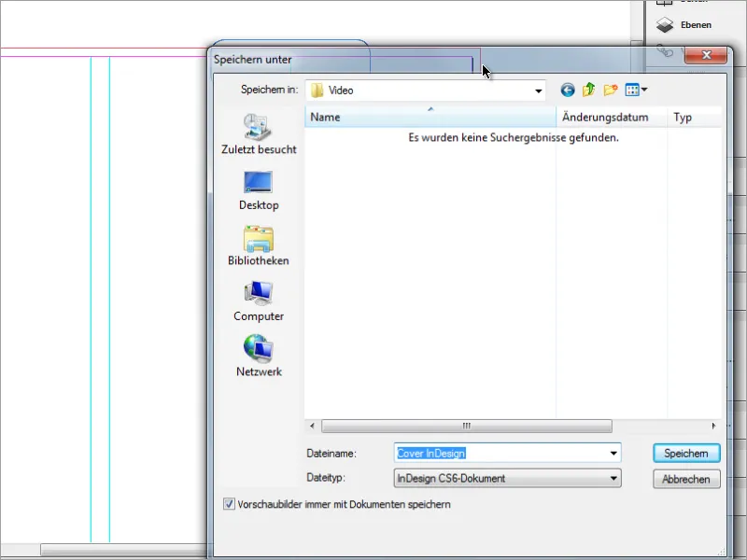Screen dimensions: 747x560
Task: Click file list scroll left arrow
Action: click(312, 426)
